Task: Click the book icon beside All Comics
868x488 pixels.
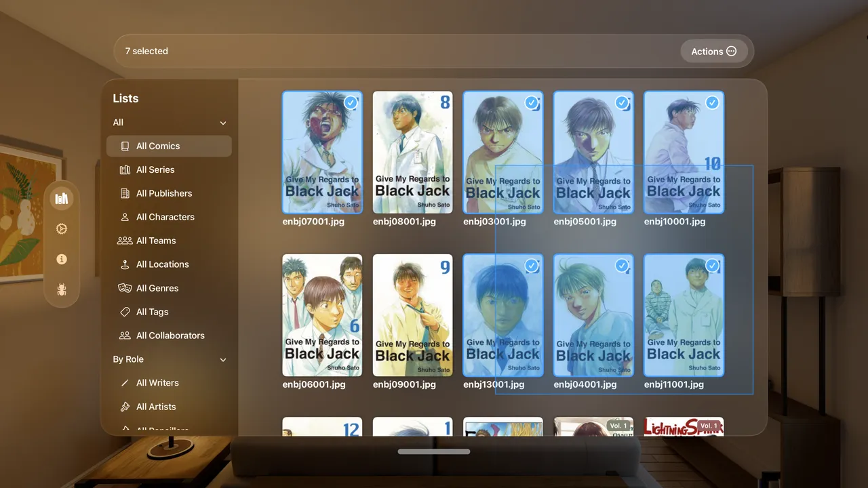Action: (x=125, y=146)
